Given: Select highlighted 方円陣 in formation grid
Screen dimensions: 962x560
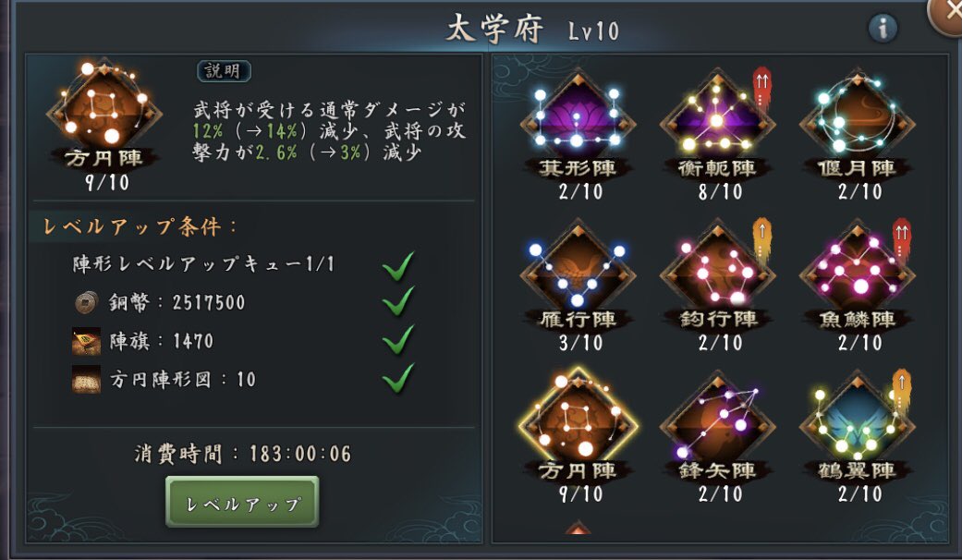Looking at the screenshot, I should click(x=578, y=425).
